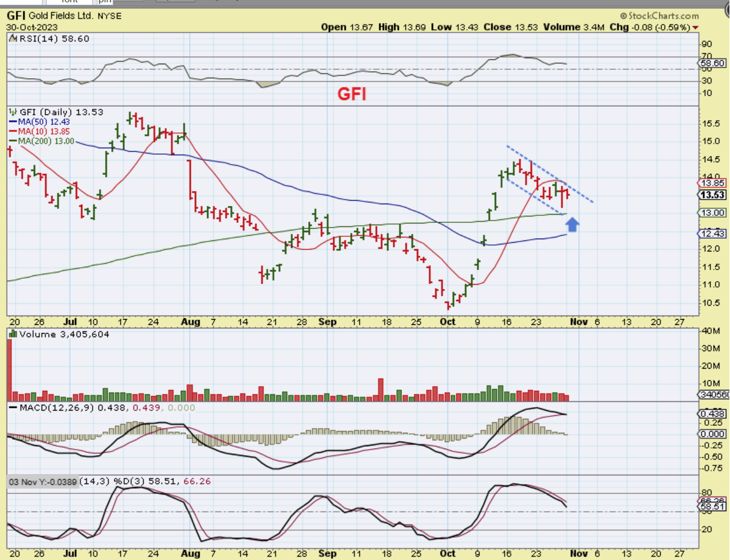730x560 pixels.
Task: Click the 03 Nov Y:-0.0389 crosshair readout
Action: coord(43,481)
